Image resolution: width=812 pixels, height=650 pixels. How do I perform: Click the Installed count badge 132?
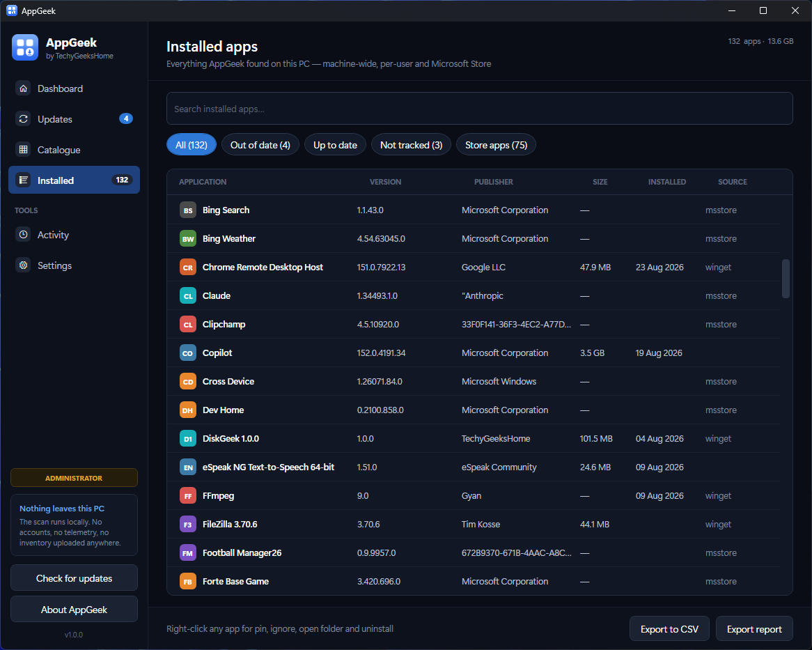pyautogui.click(x=122, y=180)
